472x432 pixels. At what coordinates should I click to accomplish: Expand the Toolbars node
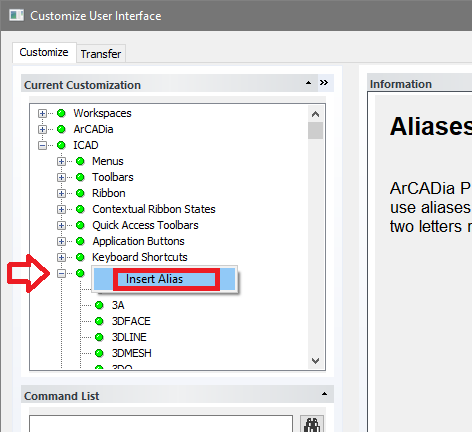click(x=61, y=177)
